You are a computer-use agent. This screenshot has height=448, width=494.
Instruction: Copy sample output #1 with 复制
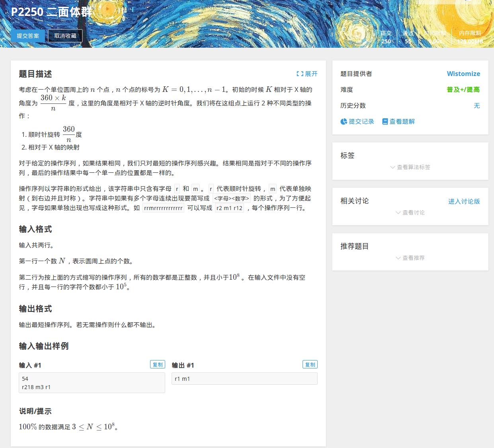[x=310, y=364]
